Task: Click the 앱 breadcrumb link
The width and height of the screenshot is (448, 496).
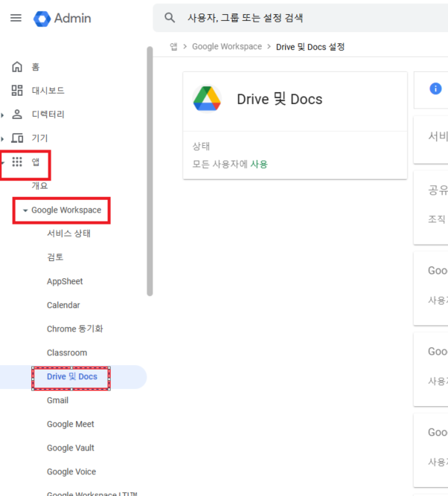Action: click(173, 47)
